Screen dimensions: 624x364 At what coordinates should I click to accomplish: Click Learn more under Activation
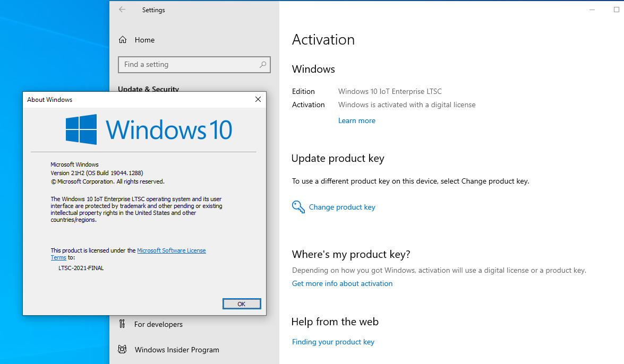click(356, 120)
